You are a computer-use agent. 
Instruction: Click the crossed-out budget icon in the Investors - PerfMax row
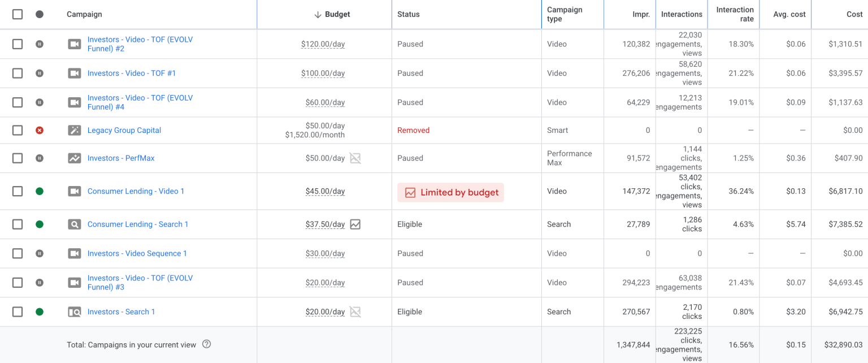(355, 158)
